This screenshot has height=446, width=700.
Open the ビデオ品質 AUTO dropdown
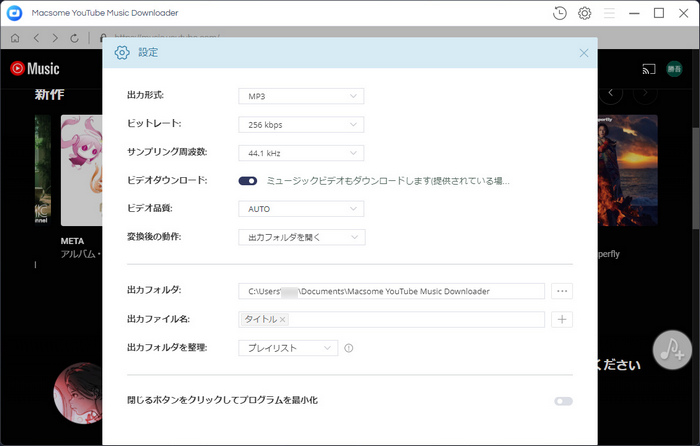pyautogui.click(x=301, y=209)
